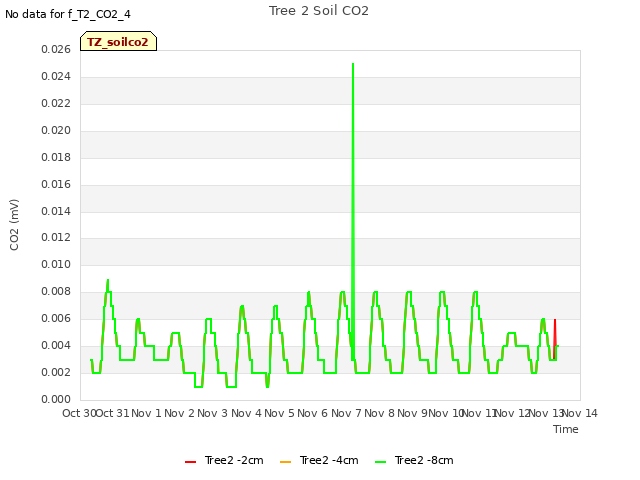Click the Nov 7 x-axis date label
This screenshot has width=640, height=480.
pyautogui.click(x=346, y=413)
